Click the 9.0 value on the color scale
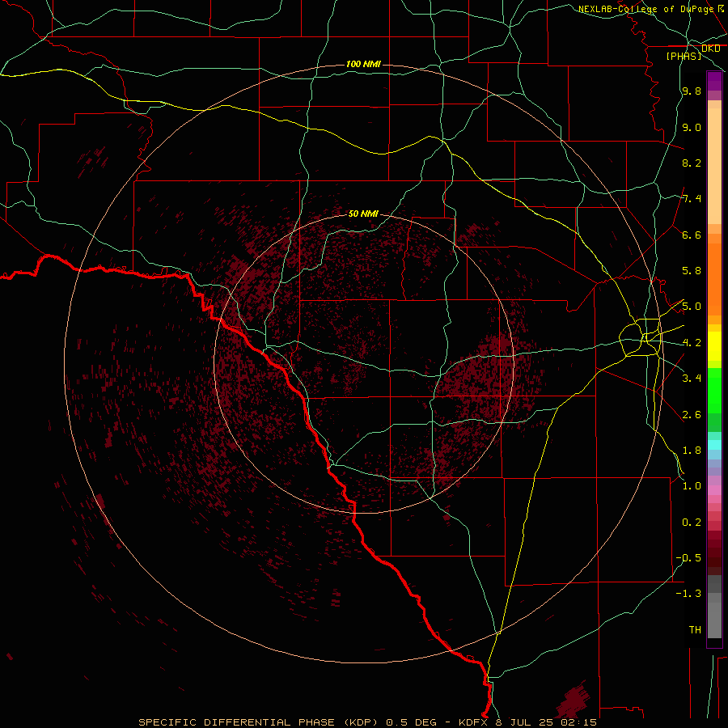Viewport: 728px width, 728px height. coord(692,127)
